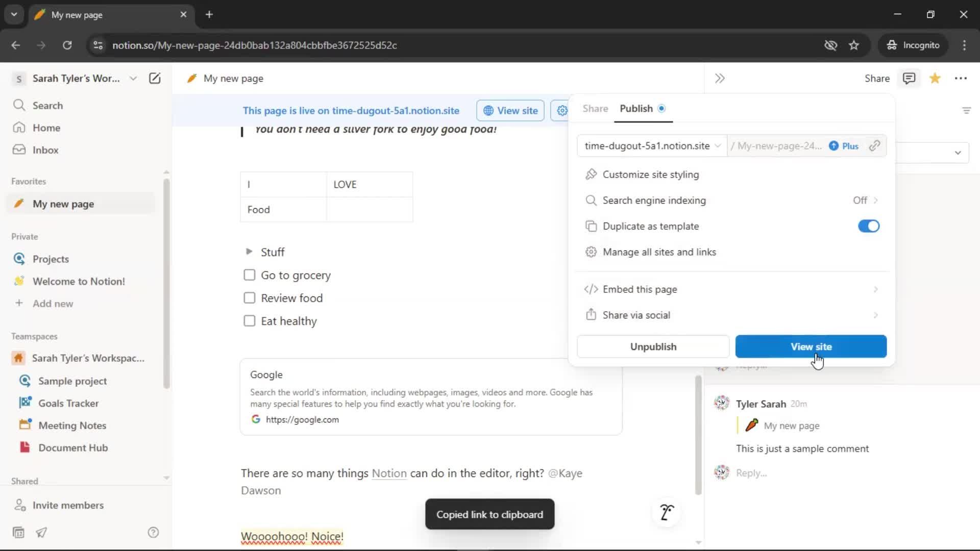Collapse the comments sidebar with double chevron
Screen dimensions: 980x551
(x=720, y=78)
